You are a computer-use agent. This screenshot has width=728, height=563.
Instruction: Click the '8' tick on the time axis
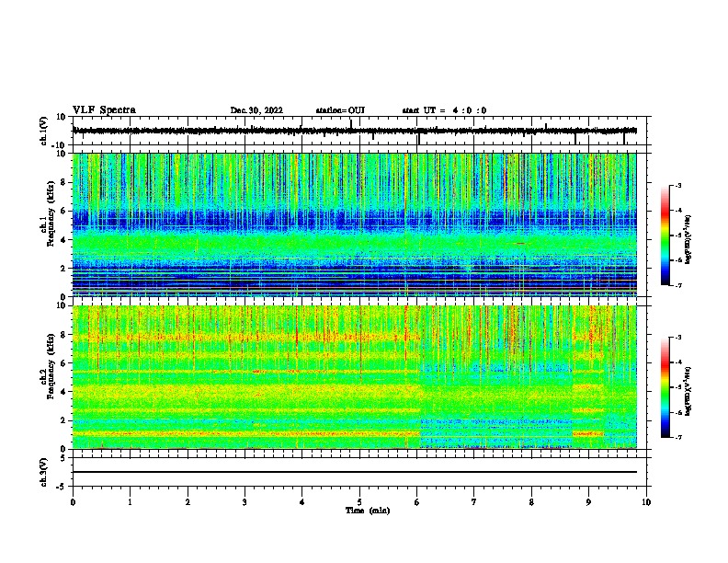(531, 502)
